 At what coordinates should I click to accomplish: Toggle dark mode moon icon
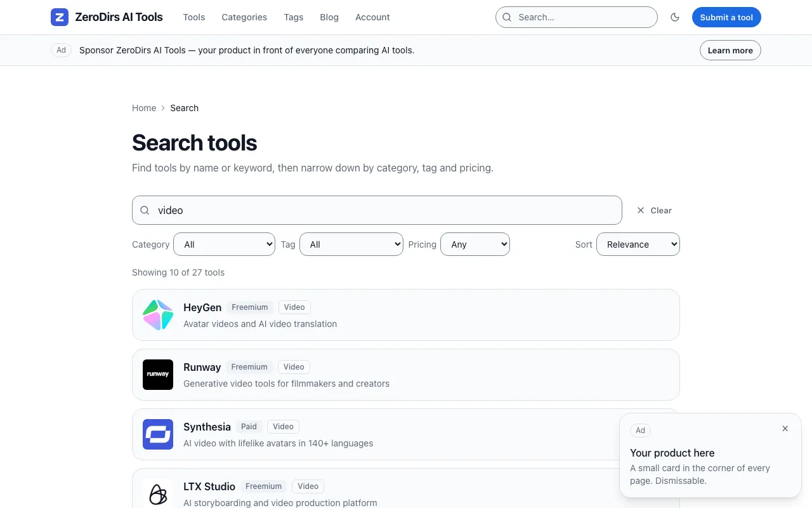pos(675,17)
